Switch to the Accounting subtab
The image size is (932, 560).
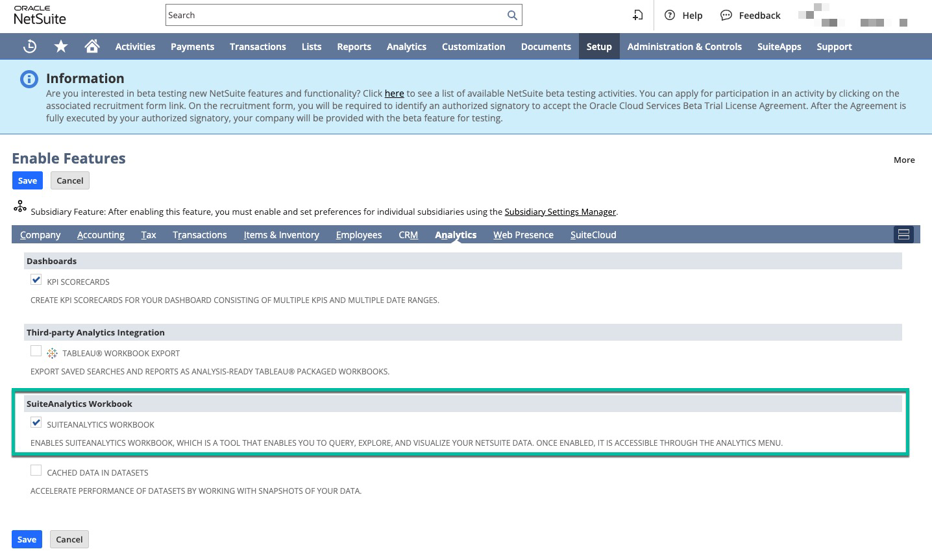[101, 235]
